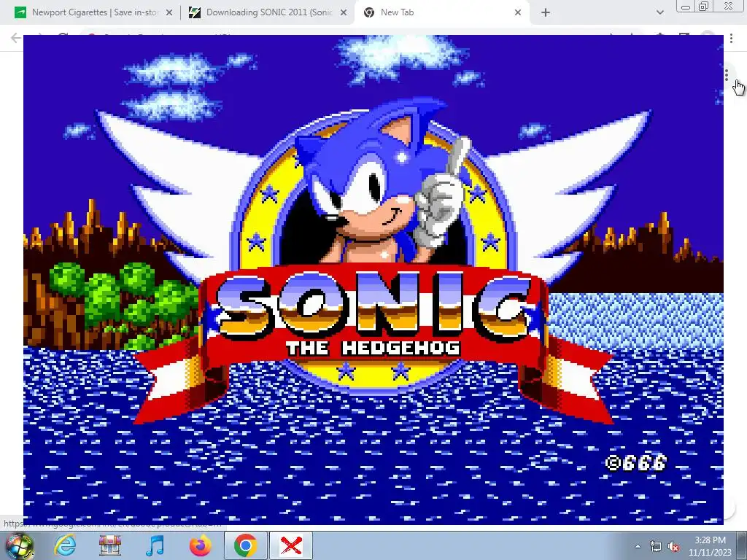The height and width of the screenshot is (560, 747).
Task: Open the treasure chest app on taskbar
Action: tap(110, 545)
